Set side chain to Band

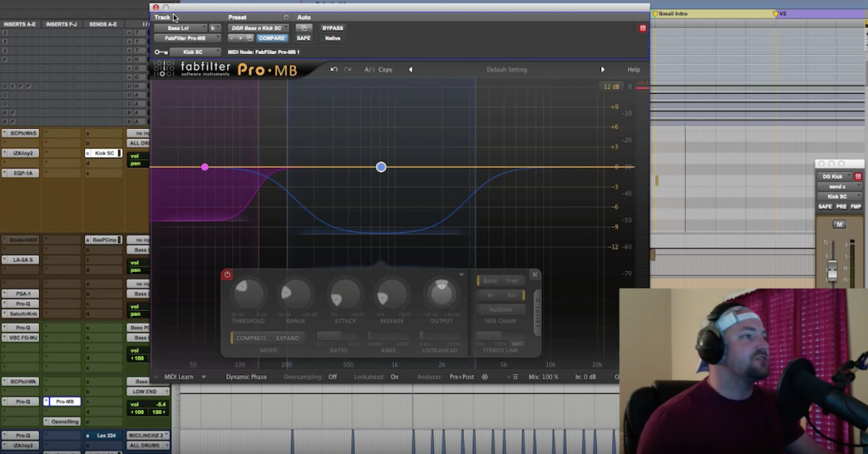pyautogui.click(x=490, y=281)
